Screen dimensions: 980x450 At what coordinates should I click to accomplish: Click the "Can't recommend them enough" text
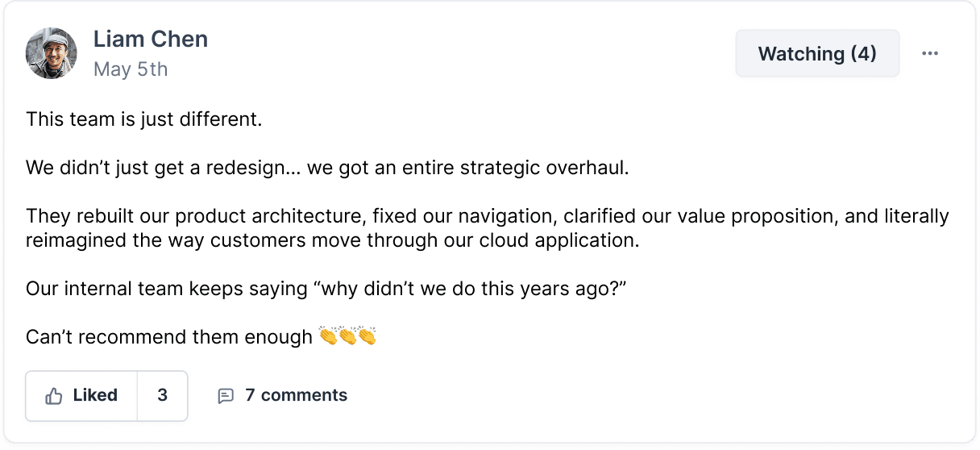point(169,336)
